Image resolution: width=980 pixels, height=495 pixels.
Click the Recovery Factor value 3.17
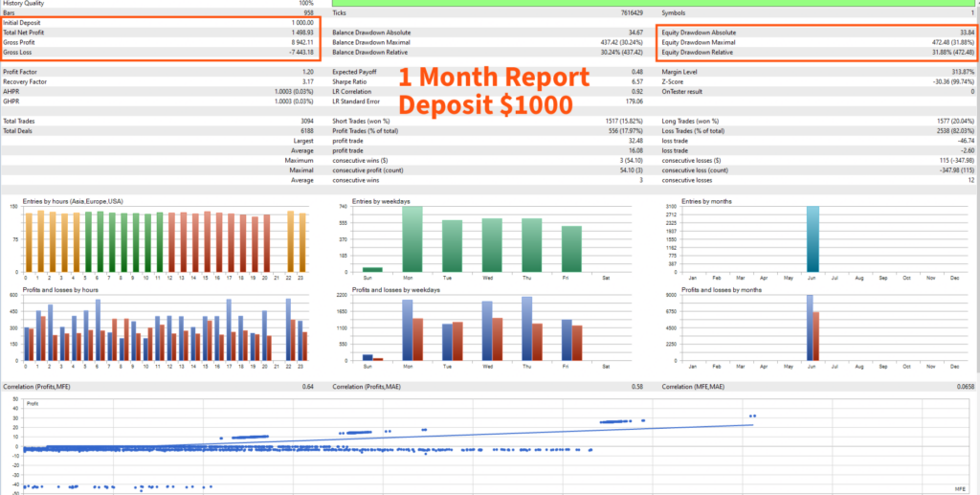click(309, 82)
